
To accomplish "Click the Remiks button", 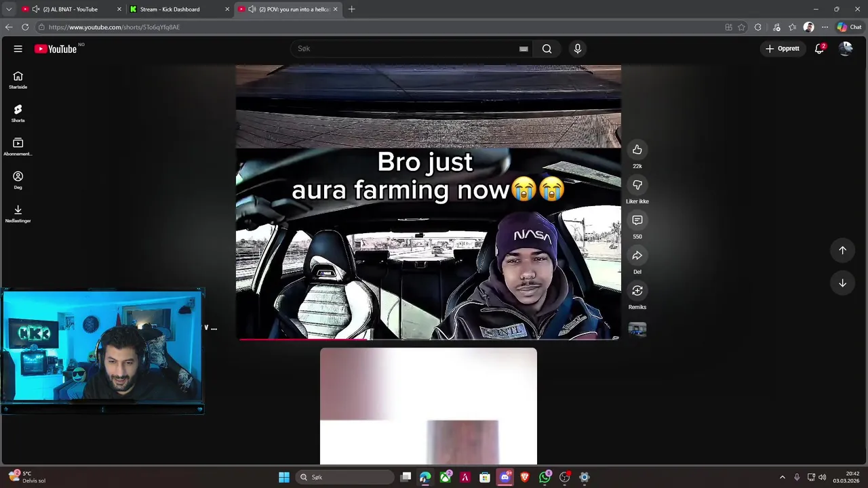I will (x=637, y=290).
